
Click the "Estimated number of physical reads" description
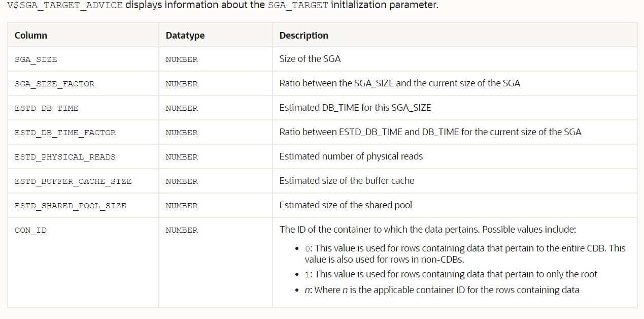[351, 156]
